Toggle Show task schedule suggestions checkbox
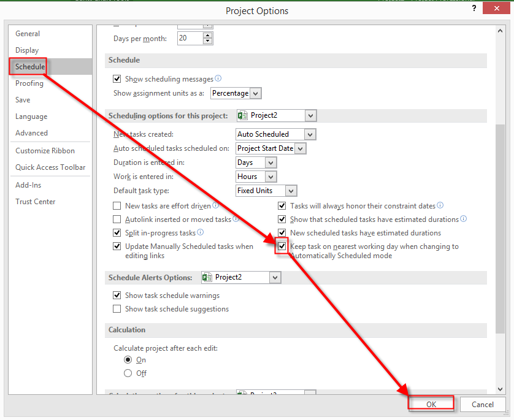 coord(117,309)
